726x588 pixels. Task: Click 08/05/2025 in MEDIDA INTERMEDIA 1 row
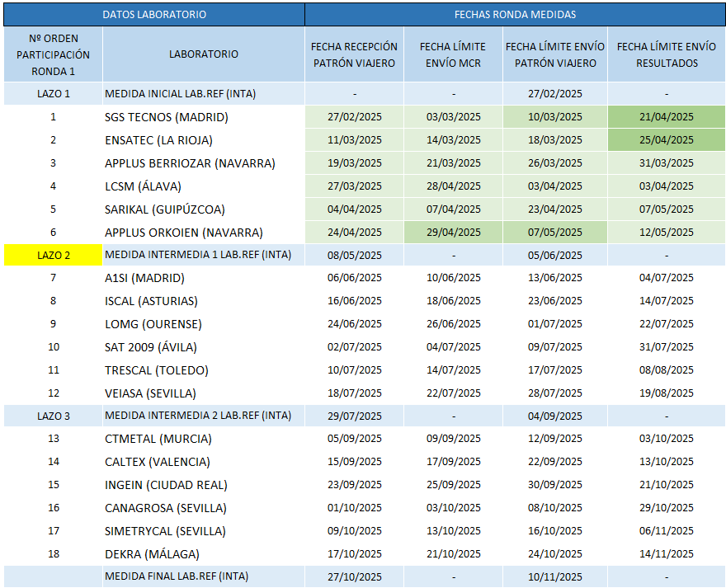click(x=354, y=255)
